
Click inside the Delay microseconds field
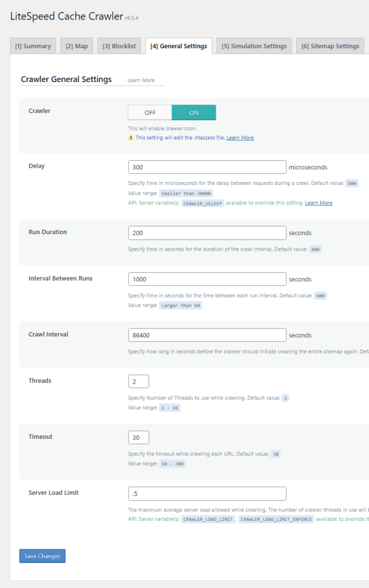click(x=207, y=167)
